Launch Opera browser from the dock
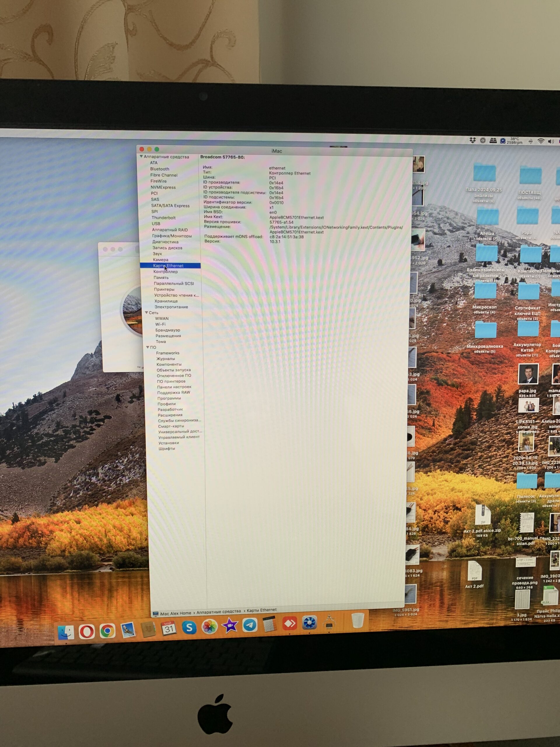 pos(86,631)
